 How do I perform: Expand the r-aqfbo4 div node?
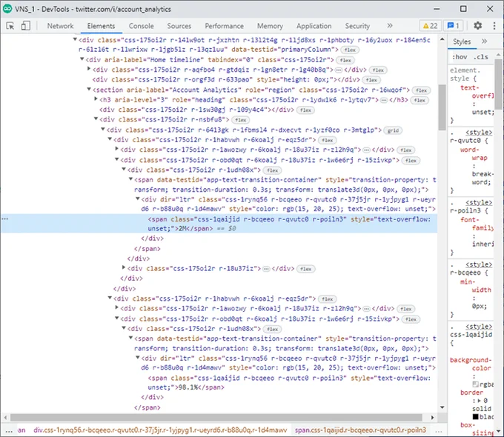pos(89,69)
